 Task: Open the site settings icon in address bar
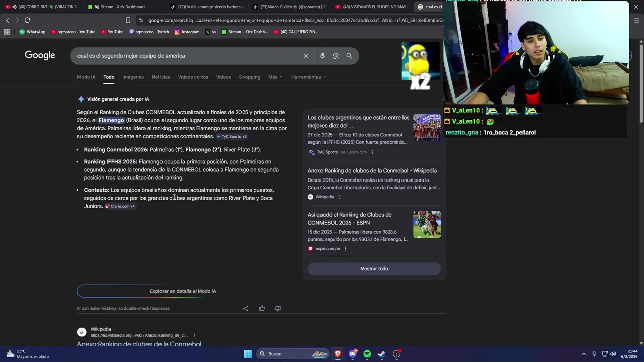(141, 20)
